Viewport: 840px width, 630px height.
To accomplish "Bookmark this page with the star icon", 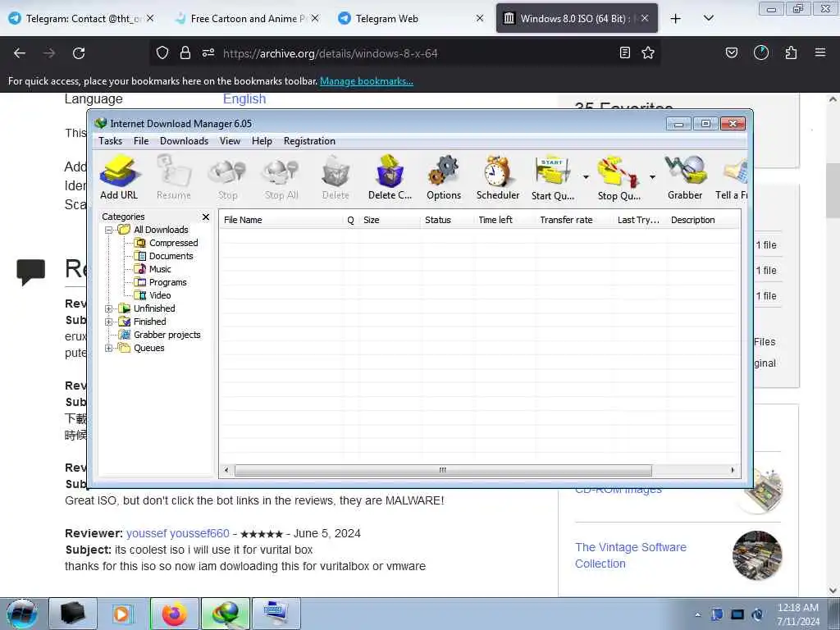I will click(648, 52).
